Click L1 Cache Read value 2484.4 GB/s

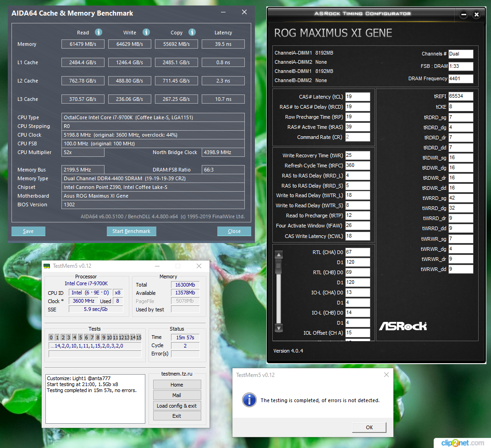[83, 62]
